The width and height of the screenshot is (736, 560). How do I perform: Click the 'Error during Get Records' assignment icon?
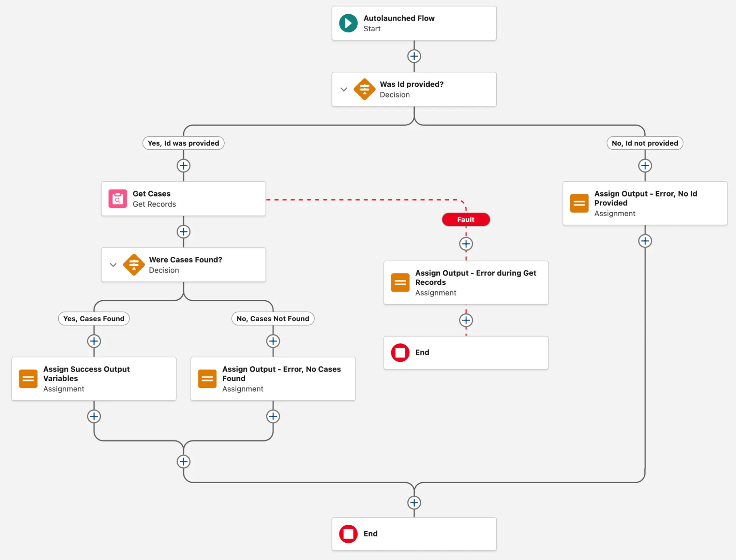pos(400,283)
